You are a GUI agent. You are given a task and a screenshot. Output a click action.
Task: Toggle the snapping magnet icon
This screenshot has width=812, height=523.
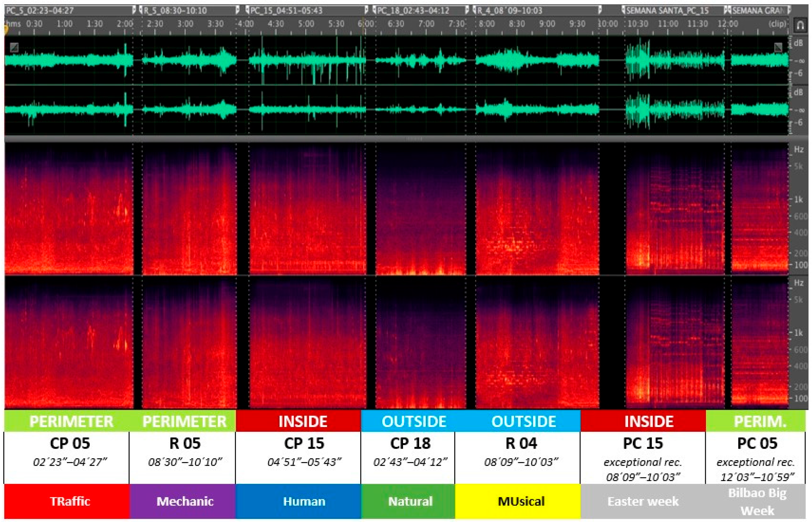pyautogui.click(x=800, y=25)
